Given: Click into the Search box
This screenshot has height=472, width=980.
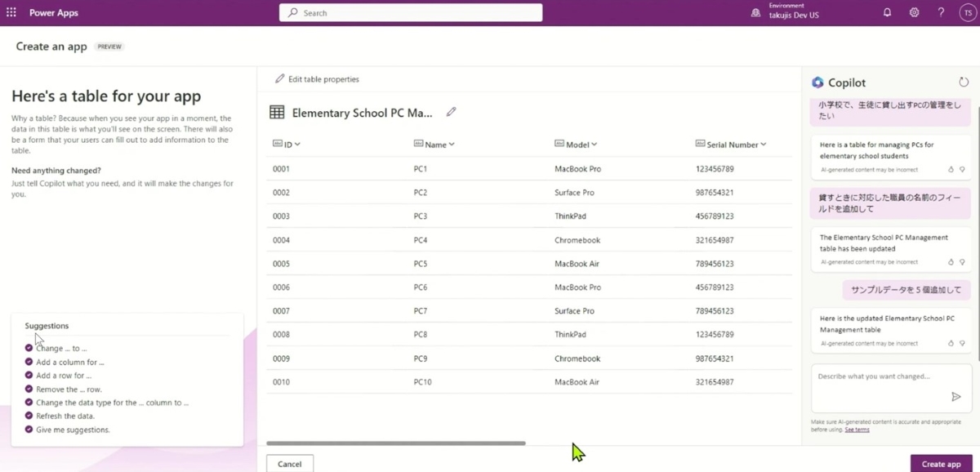Looking at the screenshot, I should [411, 13].
